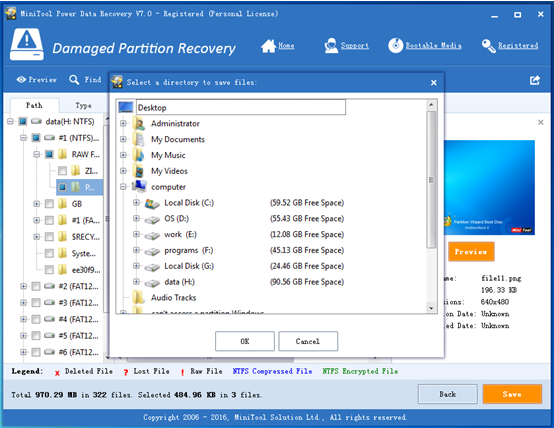Click the Find magnifier icon

coord(74,80)
